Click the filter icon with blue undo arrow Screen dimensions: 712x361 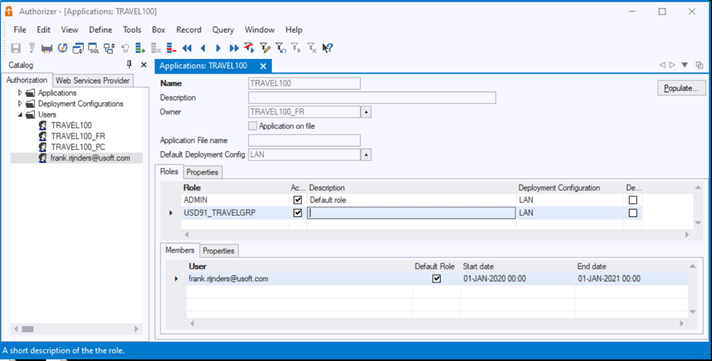coord(281,48)
